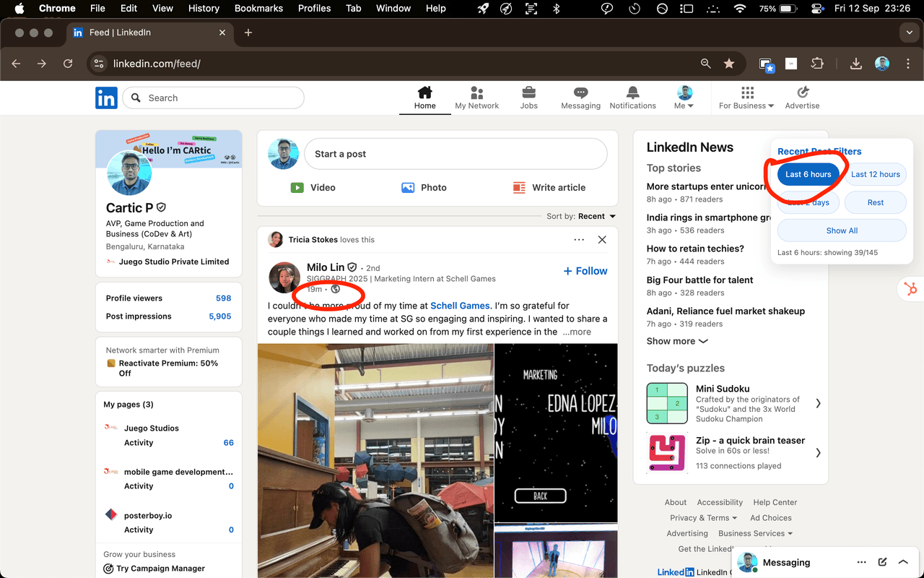Open the three-dots menu on Milo Lin's post
Viewport: 924px width, 578px height.
click(579, 240)
